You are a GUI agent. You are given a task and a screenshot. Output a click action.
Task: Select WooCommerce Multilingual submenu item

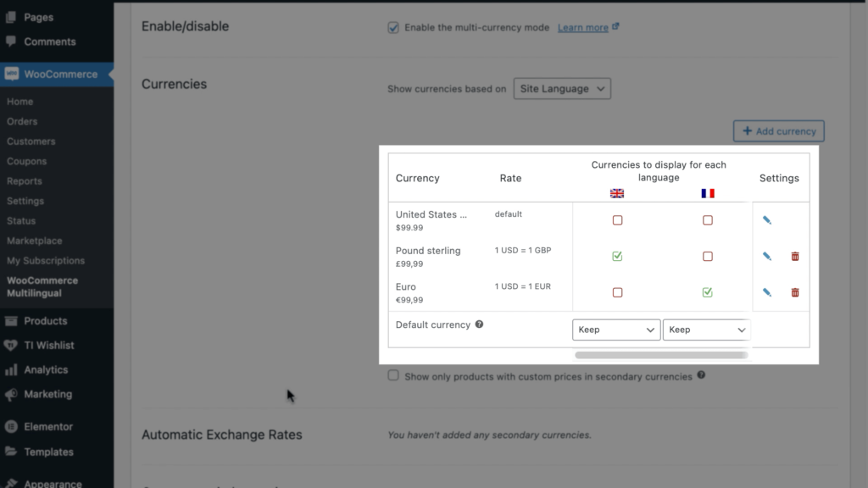pyautogui.click(x=42, y=286)
